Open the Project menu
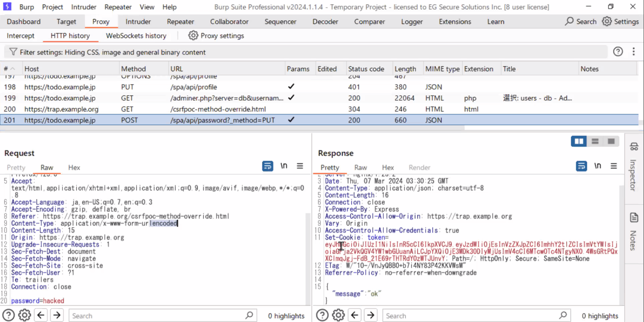This screenshot has width=644, height=322. (x=52, y=7)
